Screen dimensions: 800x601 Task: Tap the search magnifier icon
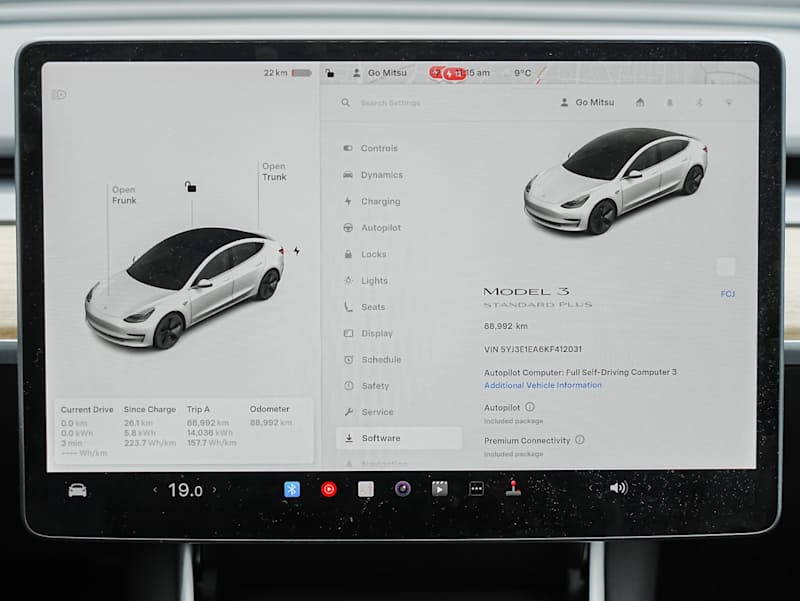pyautogui.click(x=345, y=103)
